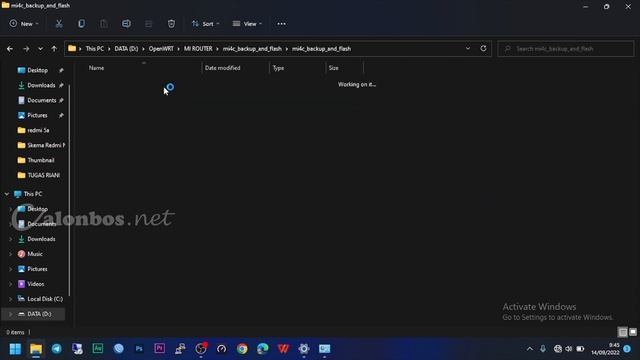Switch to large thumbnails view icon
The width and height of the screenshot is (640, 360).
pos(633,332)
